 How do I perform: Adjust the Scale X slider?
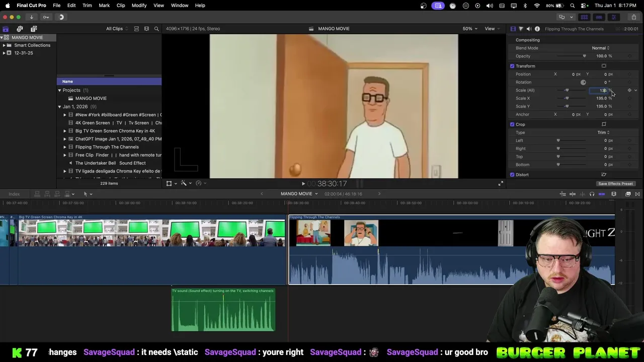tap(571, 98)
